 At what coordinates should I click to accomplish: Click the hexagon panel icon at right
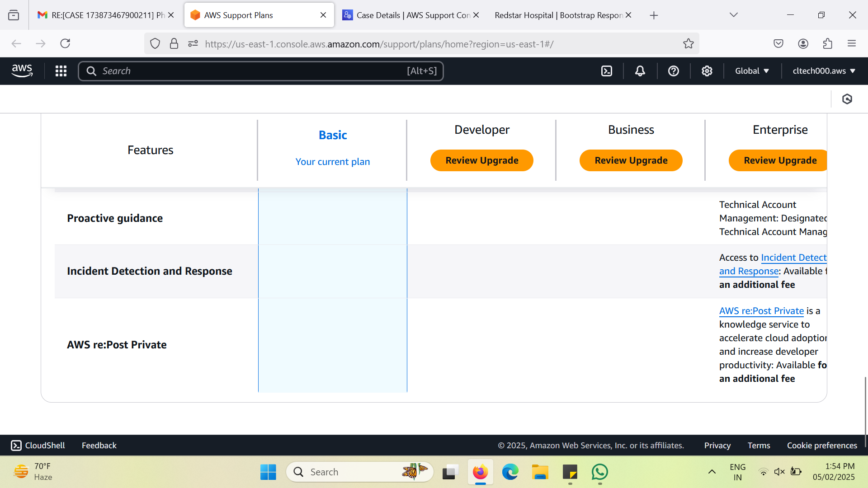[847, 99]
